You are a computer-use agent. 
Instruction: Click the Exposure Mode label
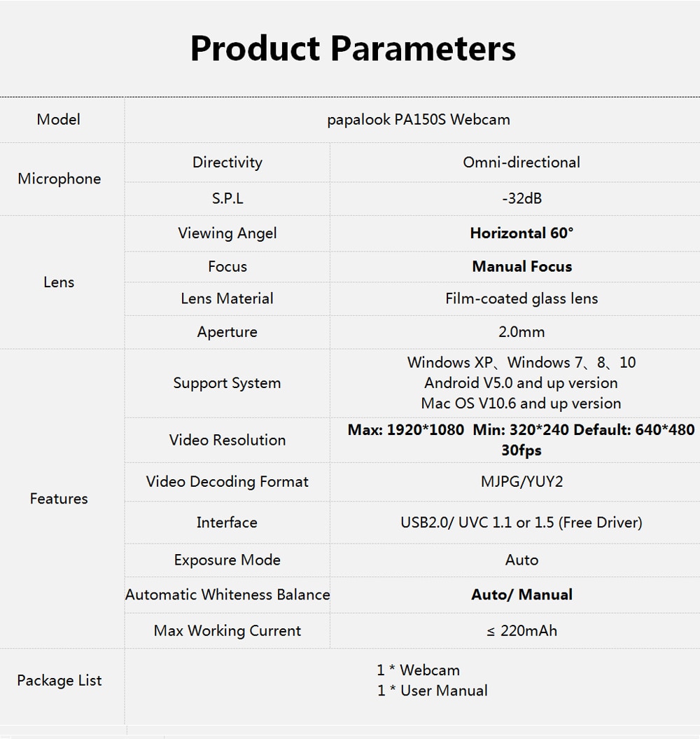(x=227, y=560)
